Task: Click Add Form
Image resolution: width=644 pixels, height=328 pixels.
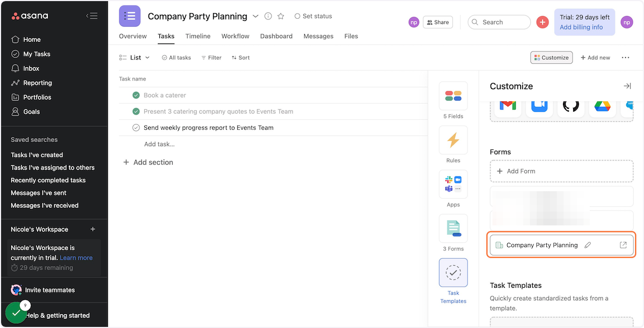Action: tap(562, 171)
